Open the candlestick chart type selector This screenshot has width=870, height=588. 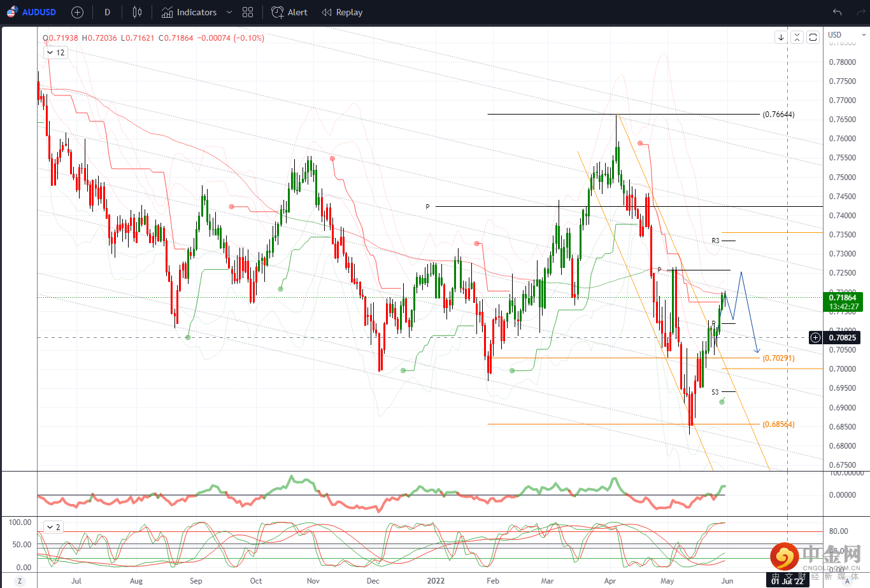(137, 12)
